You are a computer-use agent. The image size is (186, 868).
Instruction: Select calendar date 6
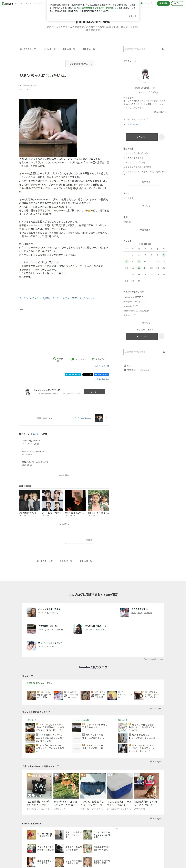164,255
